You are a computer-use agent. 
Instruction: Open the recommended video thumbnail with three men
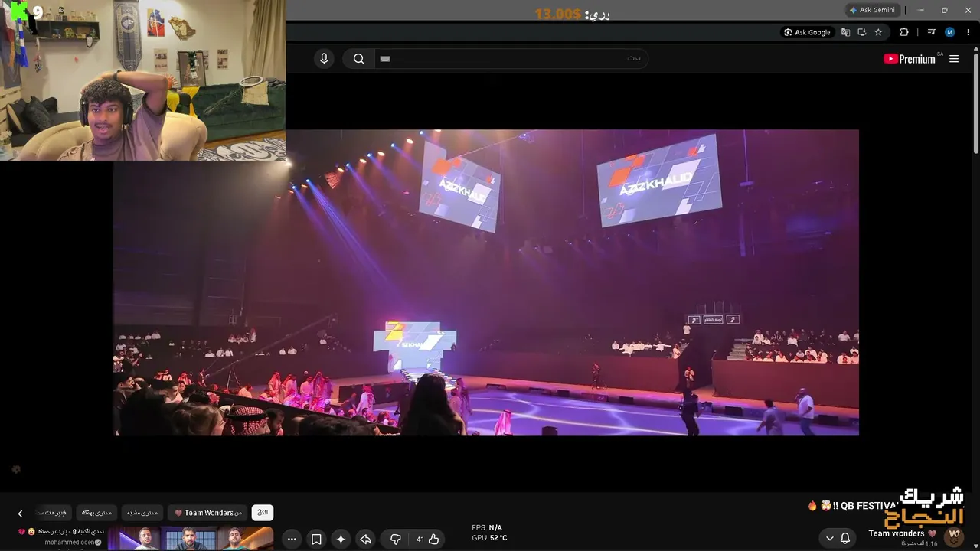click(191, 539)
